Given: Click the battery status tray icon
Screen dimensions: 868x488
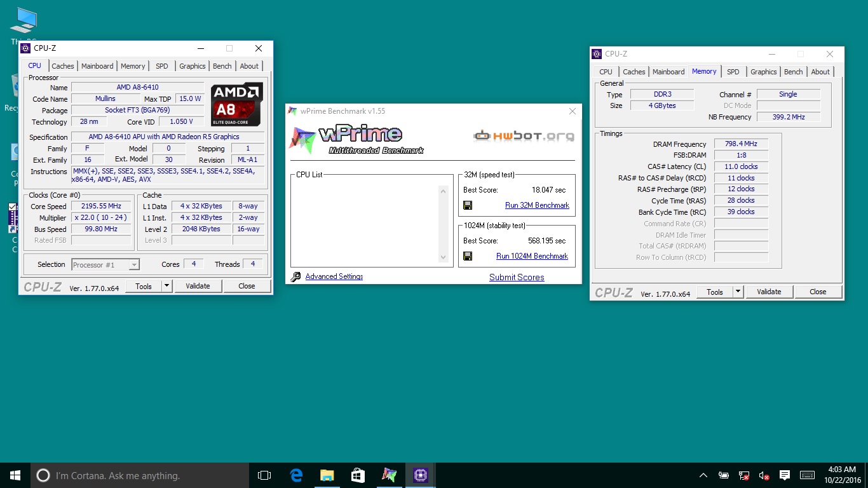Looking at the screenshot, I should point(724,475).
